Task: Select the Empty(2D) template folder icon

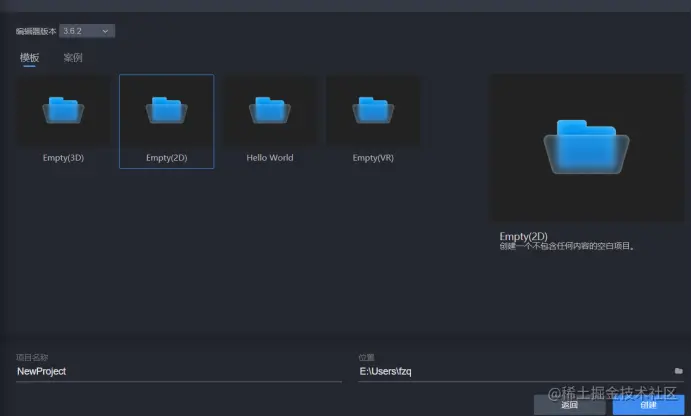Action: 166,110
